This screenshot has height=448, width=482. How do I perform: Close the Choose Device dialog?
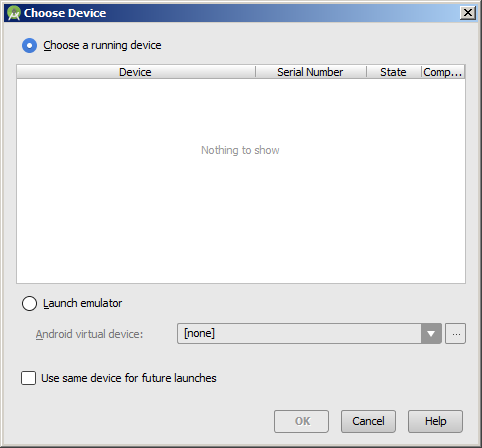coord(468,13)
